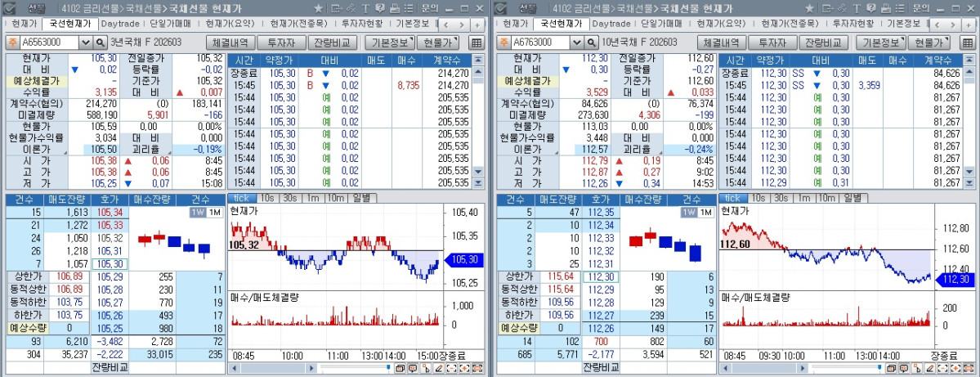980x377 pixels.
Task: Click the export arrow icon in left window title bar
Action: (337, 8)
